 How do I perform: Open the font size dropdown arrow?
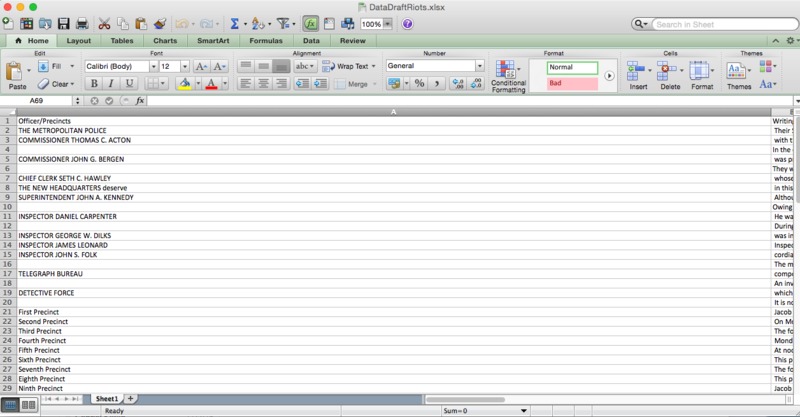185,66
